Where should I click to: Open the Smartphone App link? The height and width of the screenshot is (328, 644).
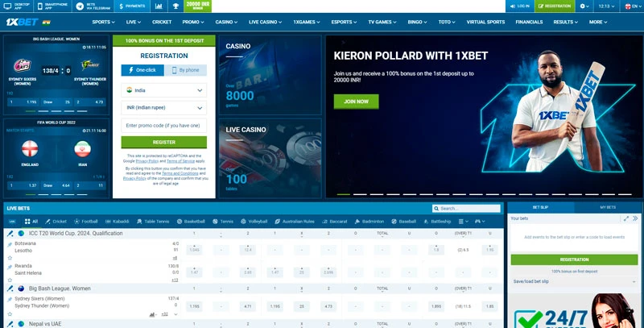pyautogui.click(x=52, y=6)
